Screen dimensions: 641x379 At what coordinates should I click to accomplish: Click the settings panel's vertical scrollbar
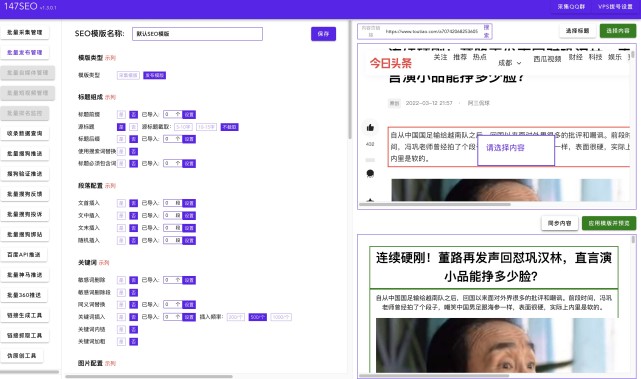350,80
